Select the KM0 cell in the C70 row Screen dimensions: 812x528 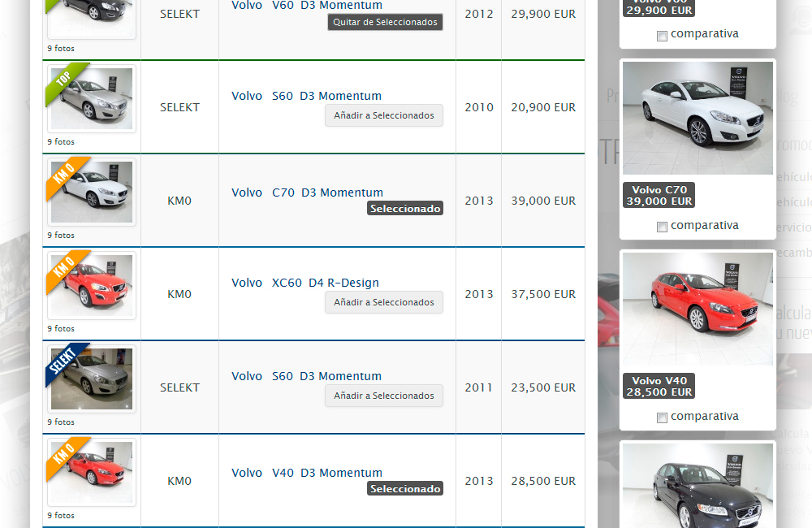[179, 201]
